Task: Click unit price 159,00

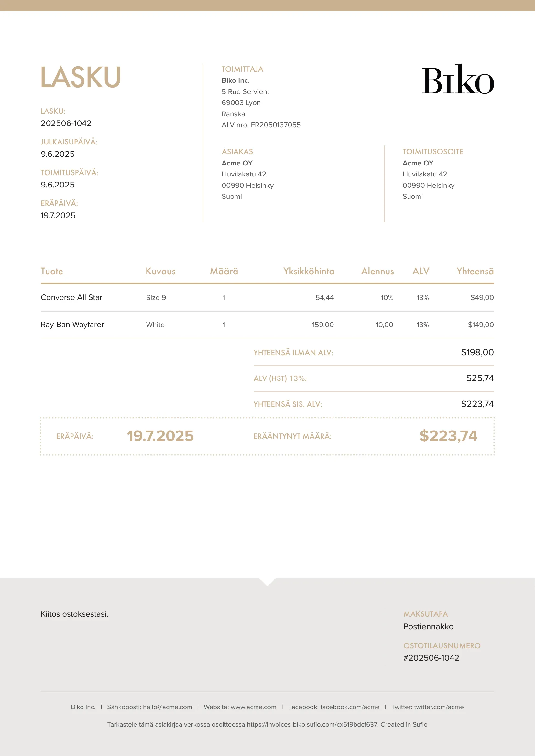Action: (x=323, y=325)
